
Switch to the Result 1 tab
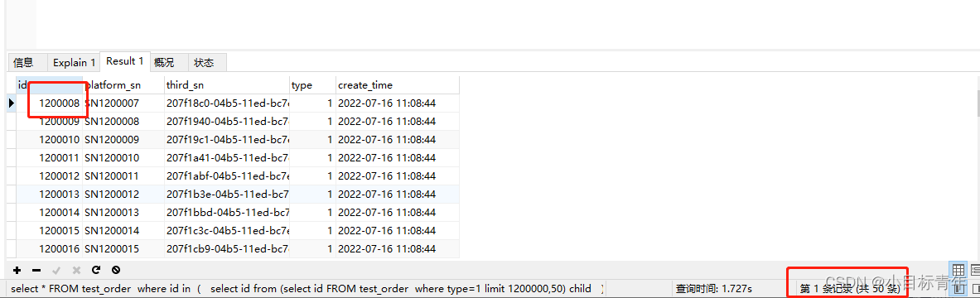point(125,61)
